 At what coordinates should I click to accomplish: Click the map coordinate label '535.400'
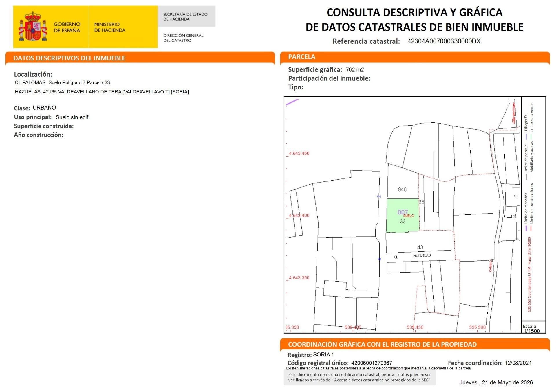tap(353, 327)
